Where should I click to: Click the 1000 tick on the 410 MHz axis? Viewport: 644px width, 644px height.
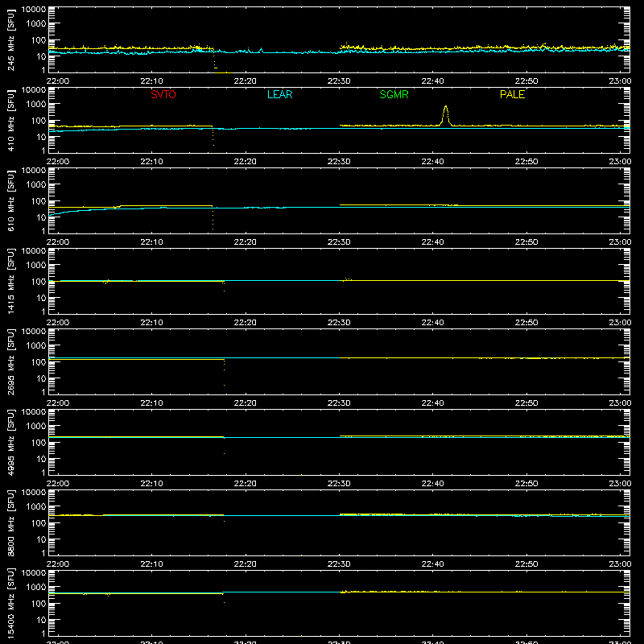(x=36, y=105)
